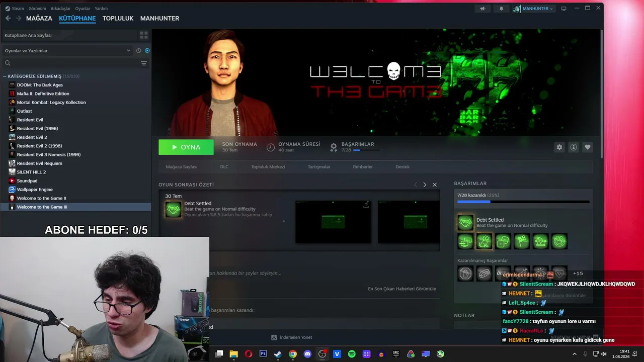Viewport: 644px width, 362px height.
Task: Select the rosette badge achievement icon
Action: (559, 241)
